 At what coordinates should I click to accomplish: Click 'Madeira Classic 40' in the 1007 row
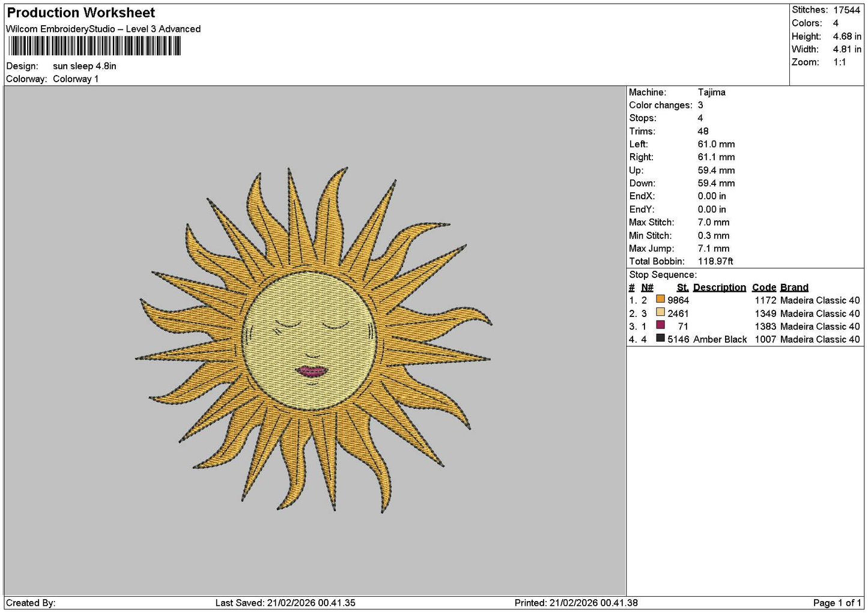[820, 339]
